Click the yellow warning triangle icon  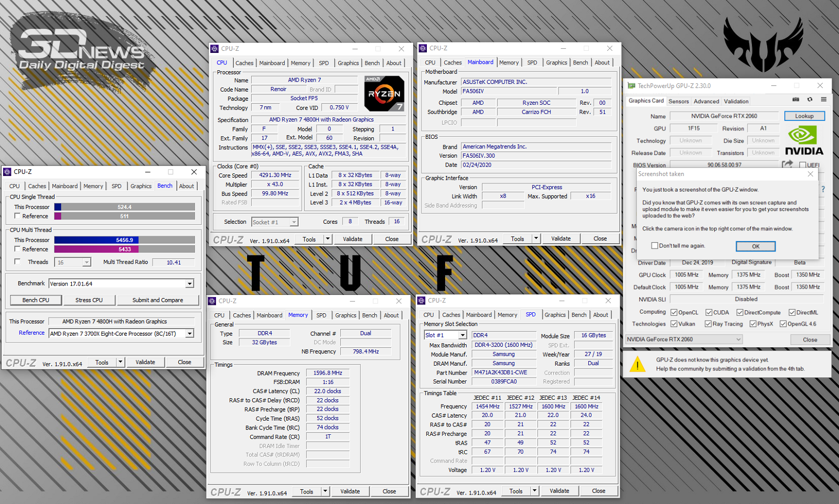637,364
